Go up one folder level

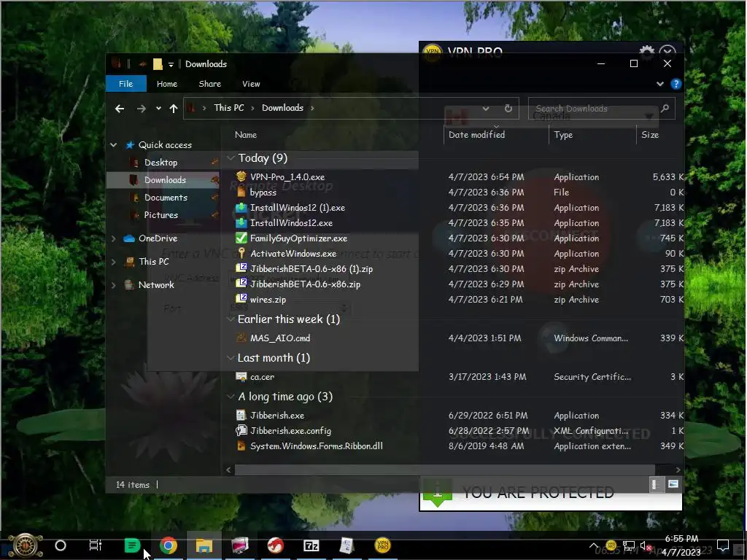[x=174, y=109]
